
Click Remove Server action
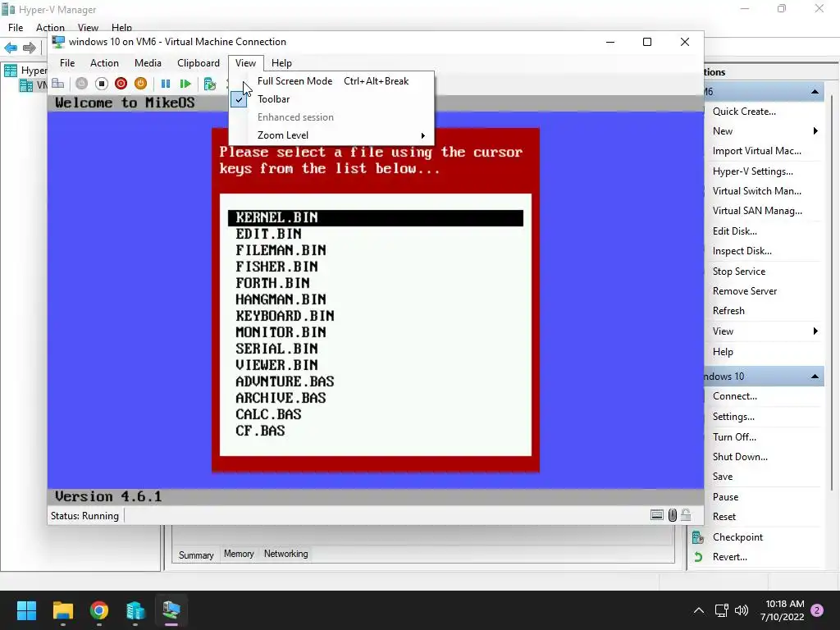[745, 291]
